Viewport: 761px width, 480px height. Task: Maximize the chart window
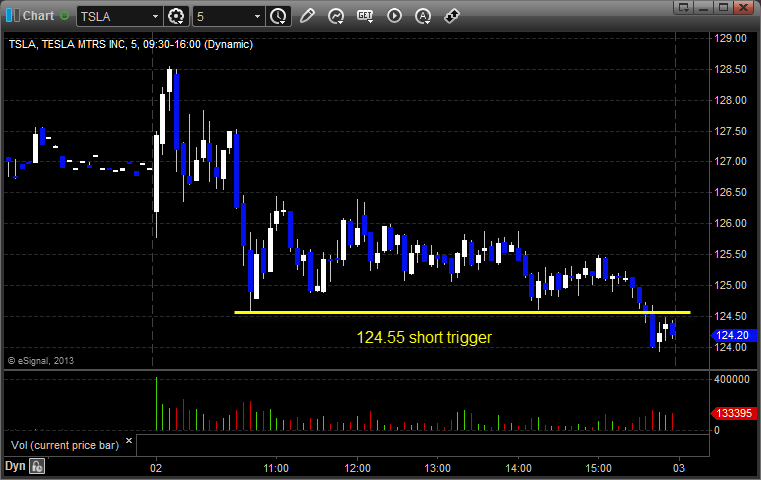point(724,7)
